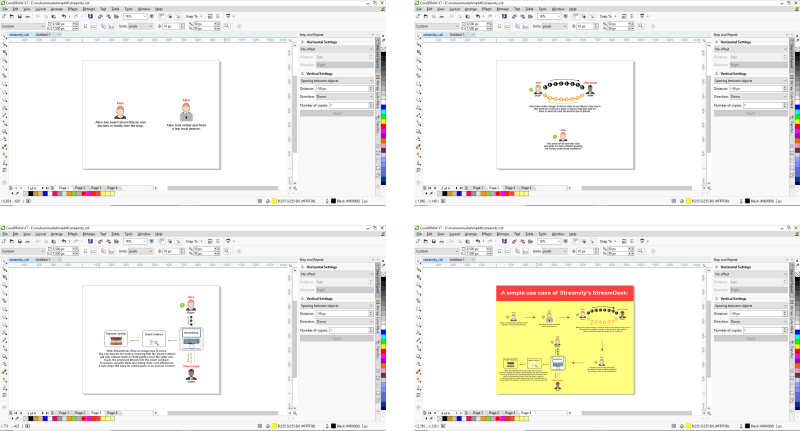Select the Artistic Media tool in the bottom-right window
Image resolution: width=800 pixels, height=431 pixels.
419,301
